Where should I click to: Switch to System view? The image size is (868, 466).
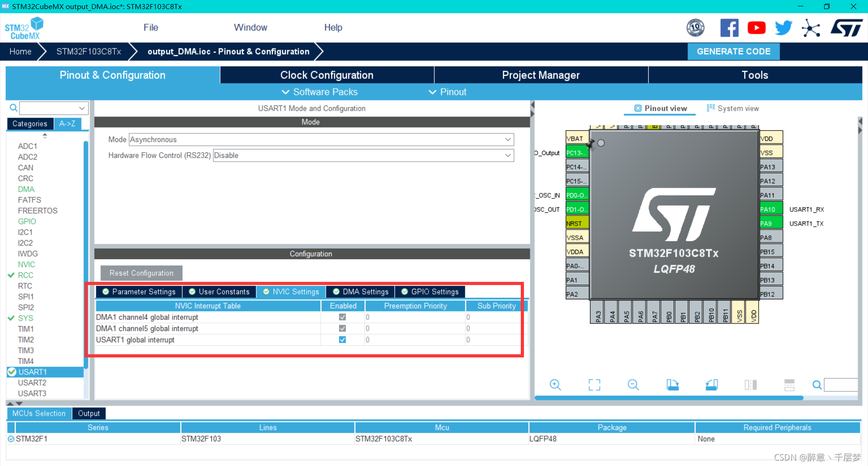pos(733,109)
